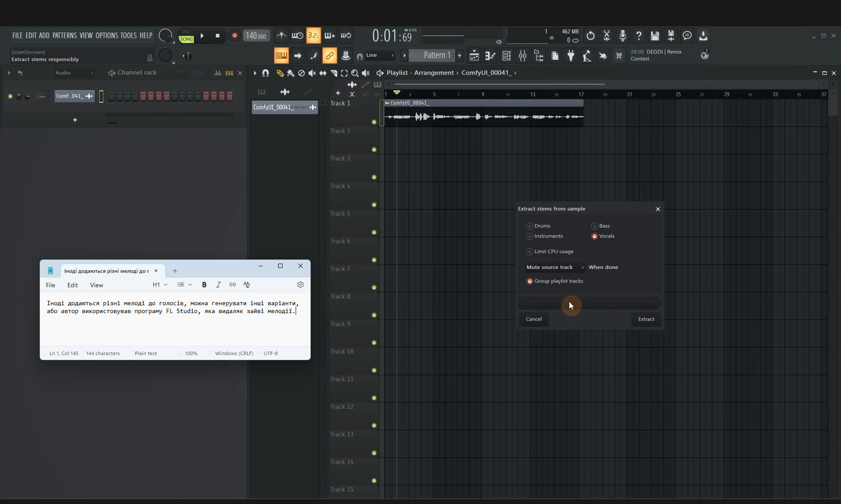Mute Track 3 with green light

coord(374,177)
